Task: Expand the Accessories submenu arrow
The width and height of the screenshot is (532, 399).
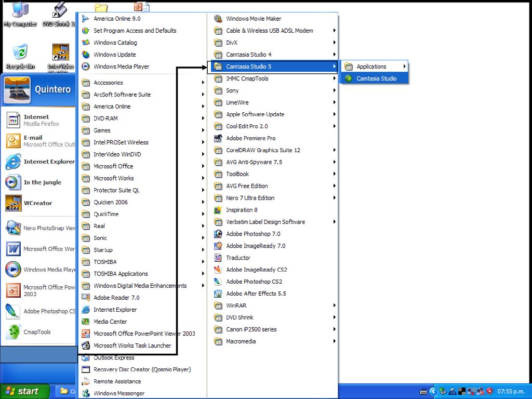Action: (203, 83)
